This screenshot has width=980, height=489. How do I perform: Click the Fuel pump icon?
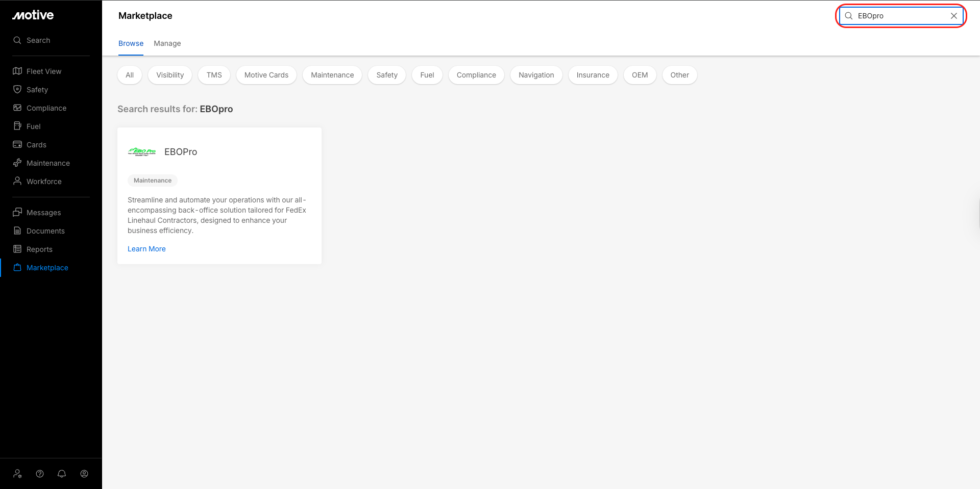pos(17,126)
